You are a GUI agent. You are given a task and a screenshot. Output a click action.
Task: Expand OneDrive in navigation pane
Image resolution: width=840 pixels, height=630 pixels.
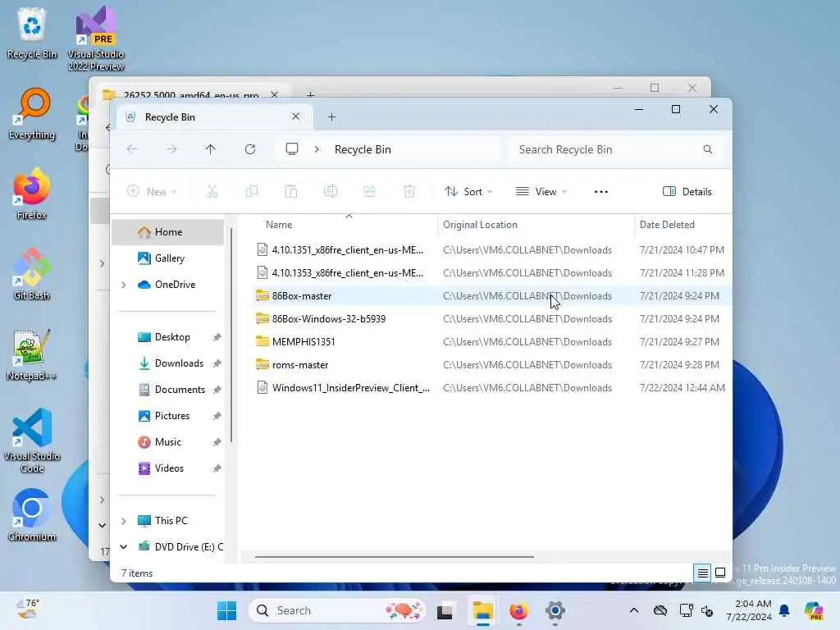point(124,285)
